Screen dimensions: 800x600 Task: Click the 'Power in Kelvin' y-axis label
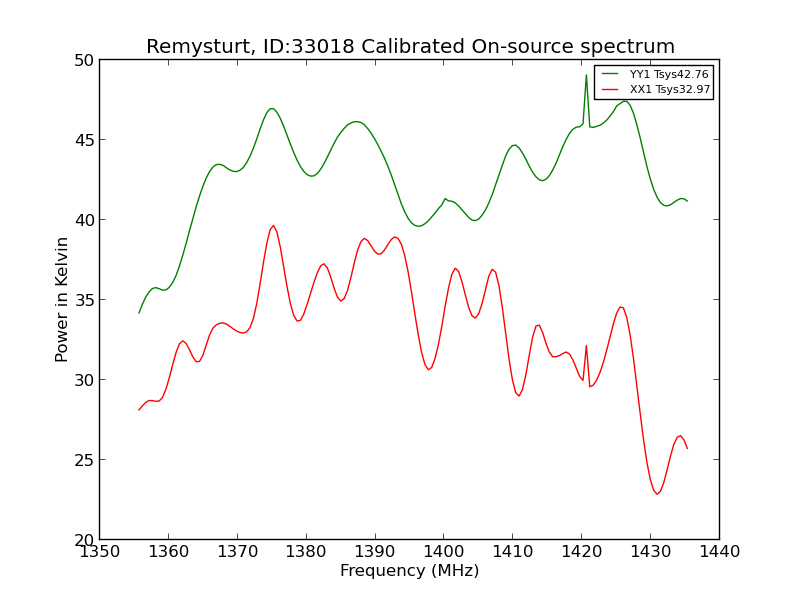(62, 299)
